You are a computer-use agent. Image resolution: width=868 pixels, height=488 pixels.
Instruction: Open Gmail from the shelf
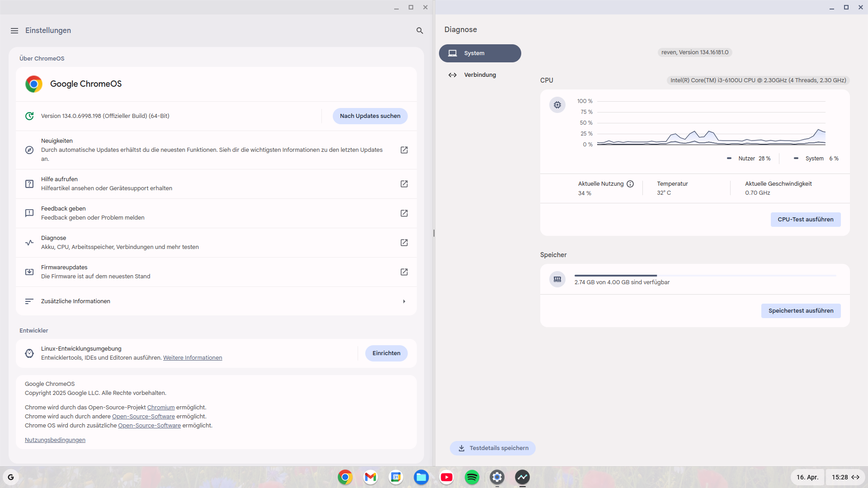(371, 477)
